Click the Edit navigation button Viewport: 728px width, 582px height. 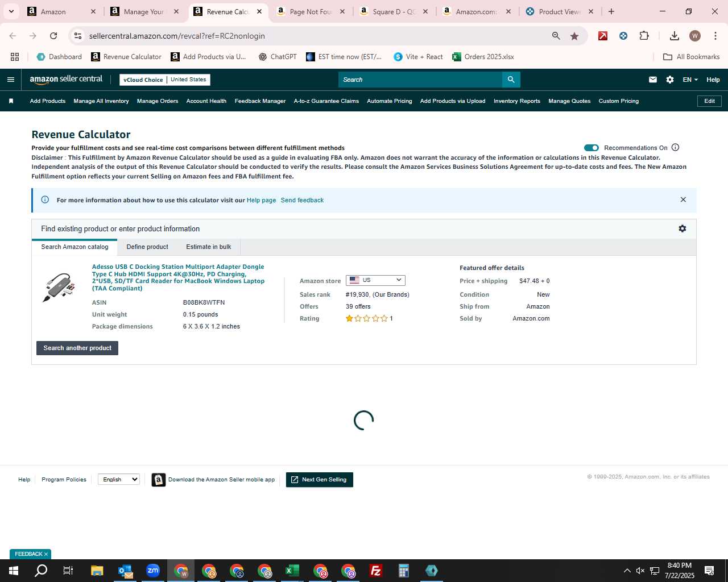tap(710, 101)
